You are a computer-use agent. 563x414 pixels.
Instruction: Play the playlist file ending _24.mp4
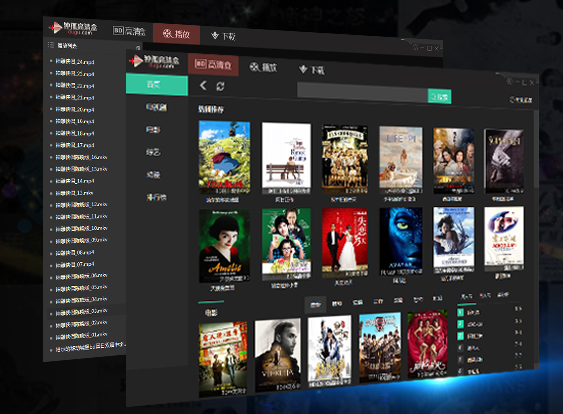[x=75, y=61]
